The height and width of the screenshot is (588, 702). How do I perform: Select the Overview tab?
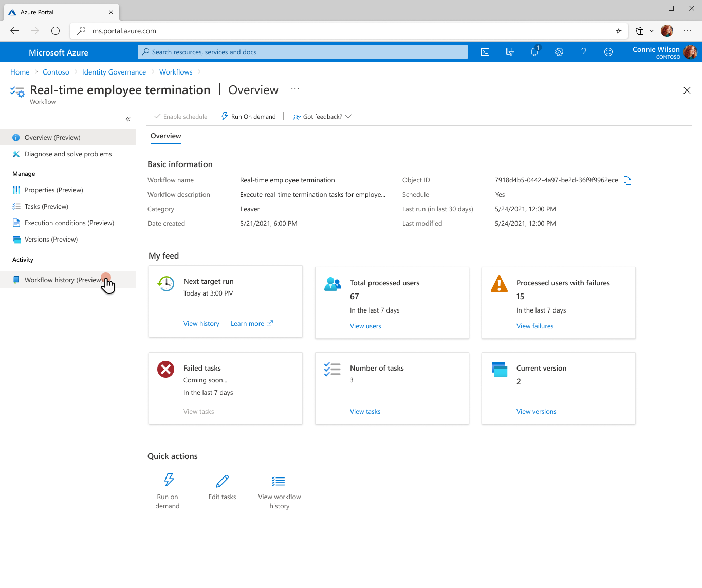tap(166, 136)
